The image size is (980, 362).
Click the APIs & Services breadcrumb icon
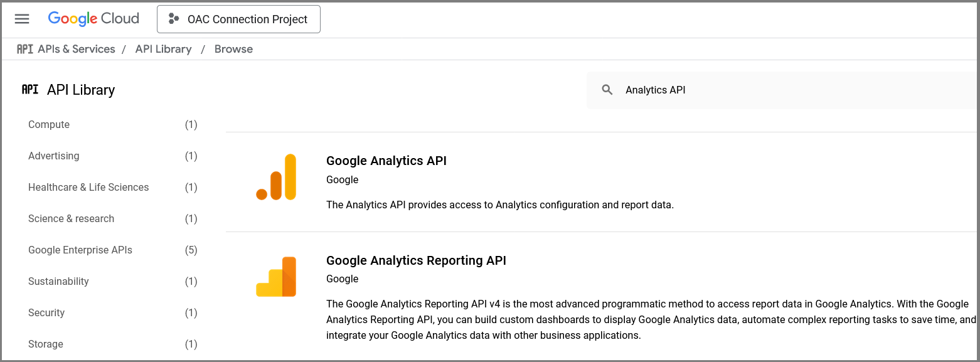[24, 48]
